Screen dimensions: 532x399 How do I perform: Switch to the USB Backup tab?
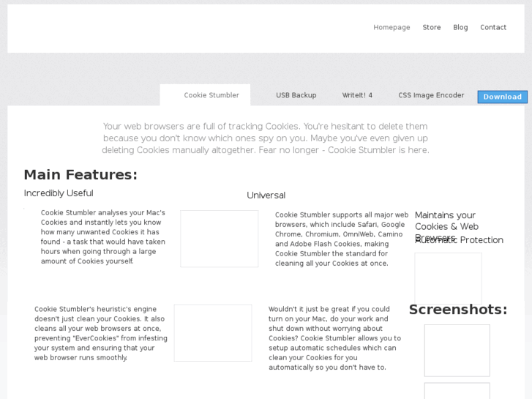296,95
